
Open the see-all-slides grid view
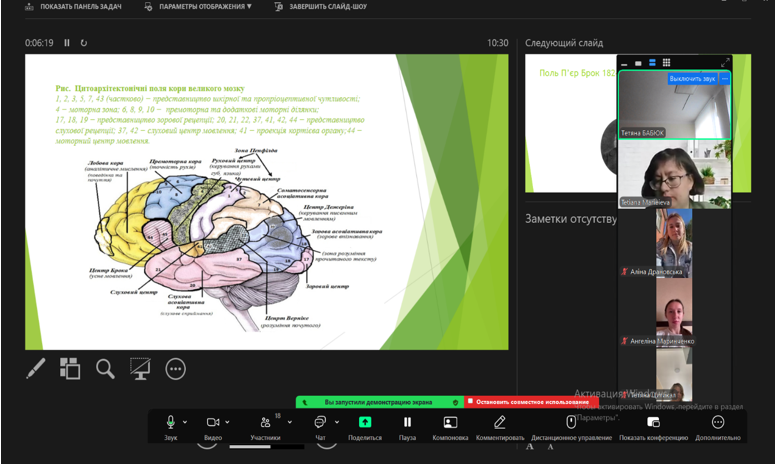point(69,368)
